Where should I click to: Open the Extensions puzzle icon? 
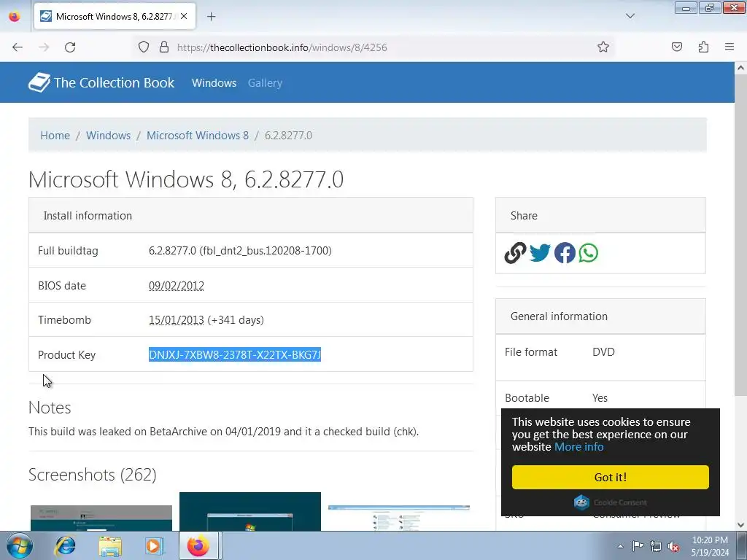coord(703,47)
